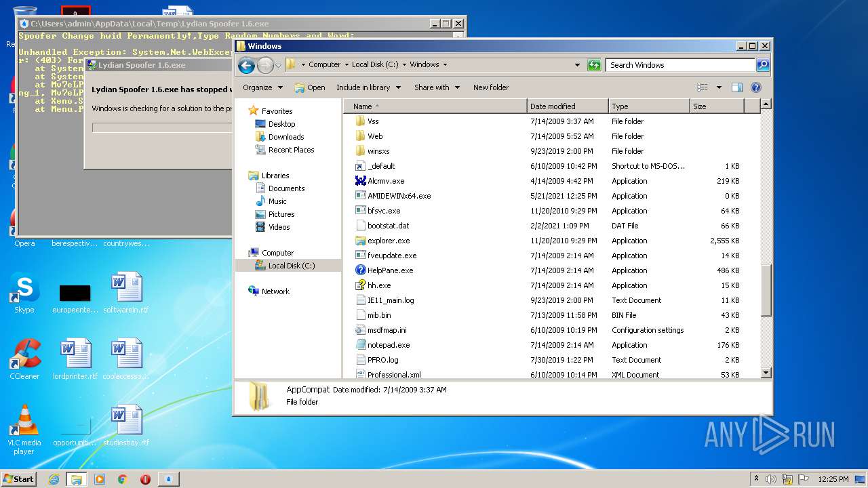Click the New folder button
868x488 pixels.
click(x=491, y=87)
